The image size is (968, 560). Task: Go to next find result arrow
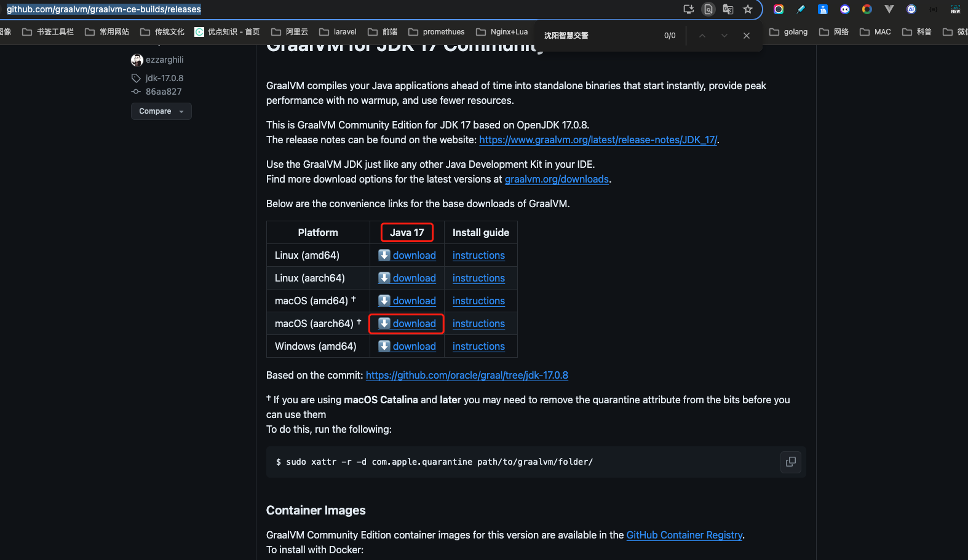point(724,36)
